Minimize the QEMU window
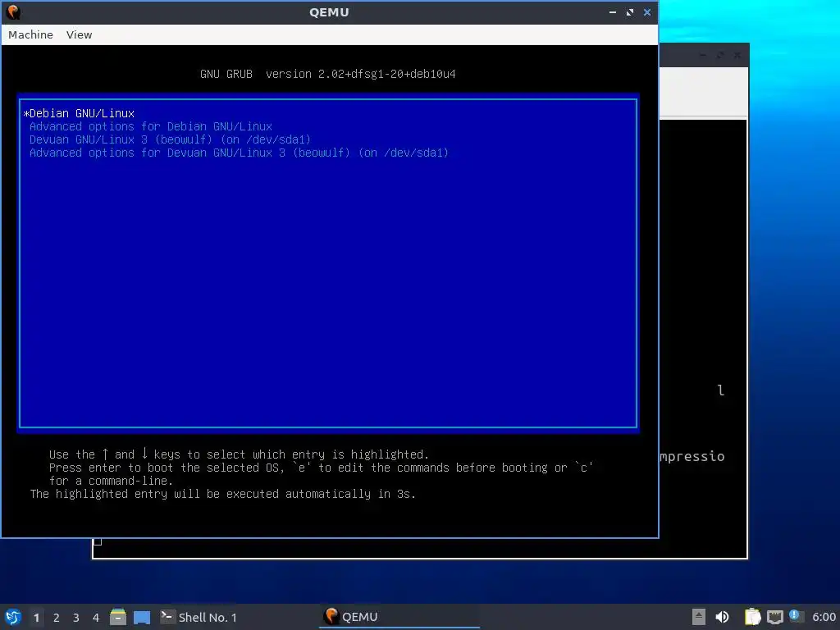 tap(612, 11)
